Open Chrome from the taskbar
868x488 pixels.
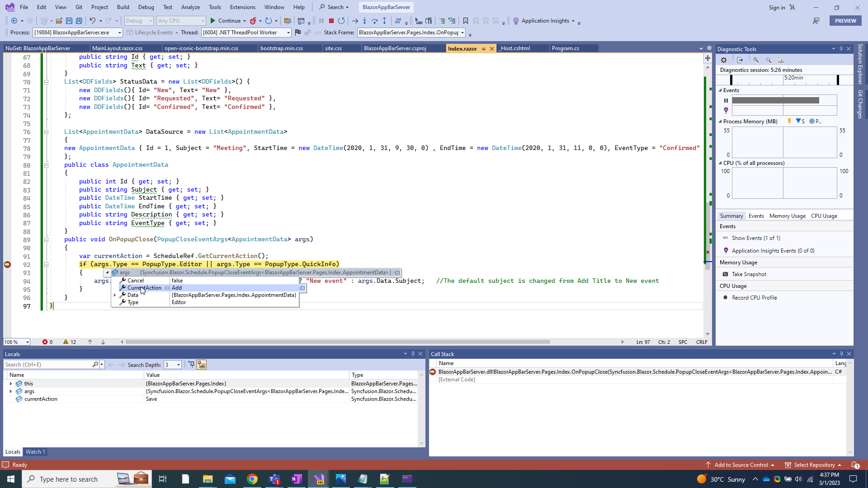(252, 479)
